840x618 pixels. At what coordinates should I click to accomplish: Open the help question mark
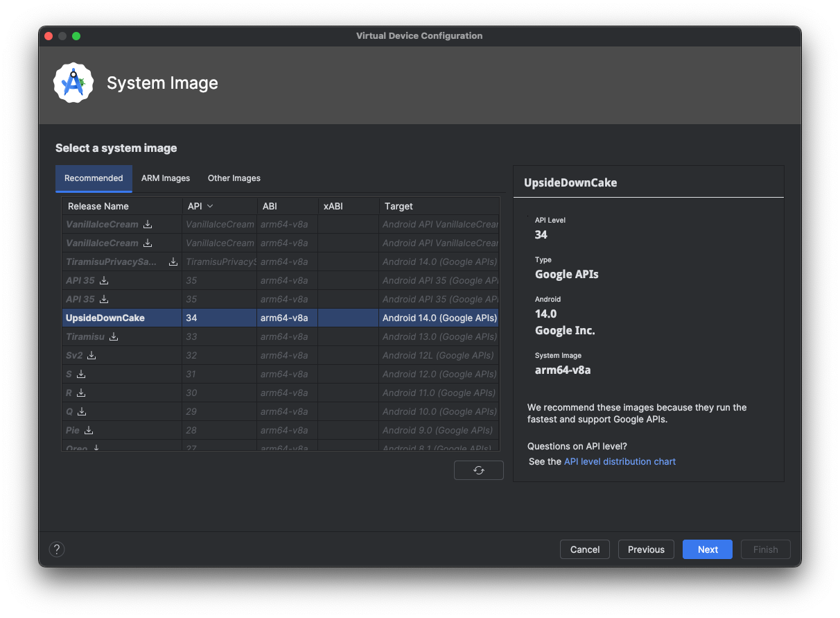click(x=57, y=549)
